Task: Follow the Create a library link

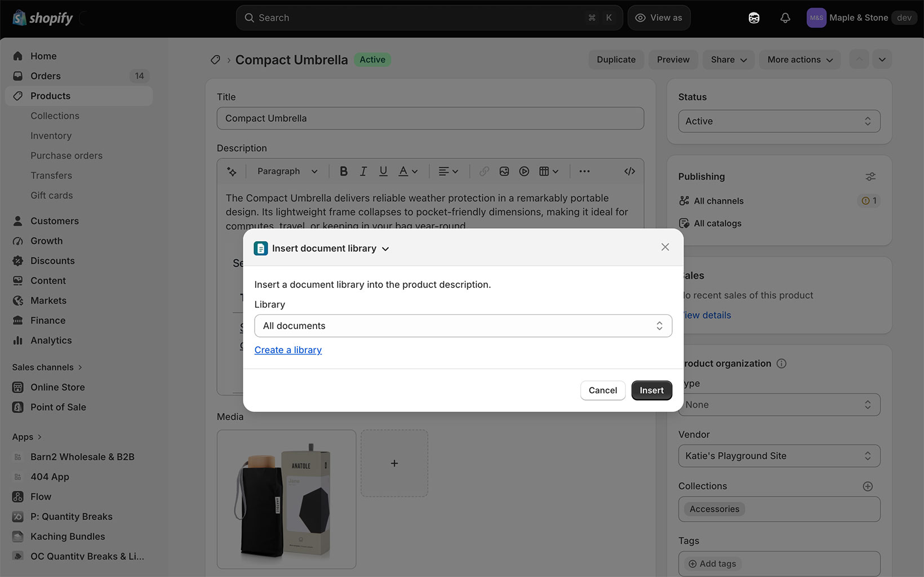Action: 288,350
